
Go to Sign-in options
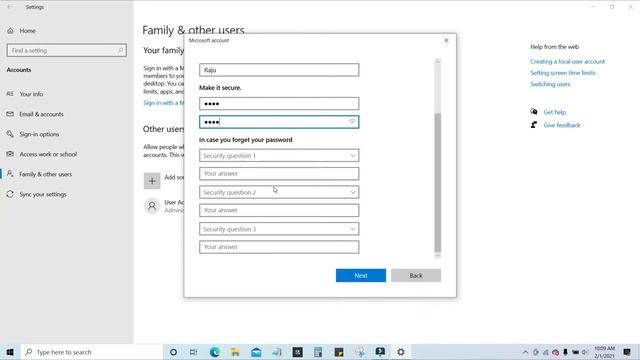[39, 134]
